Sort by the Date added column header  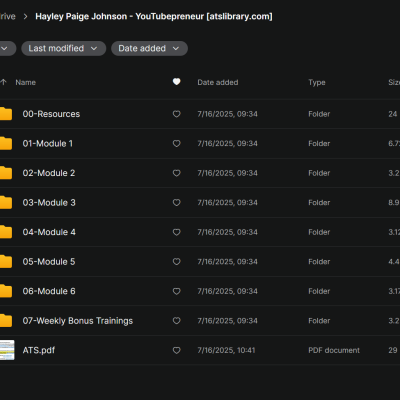click(x=218, y=82)
